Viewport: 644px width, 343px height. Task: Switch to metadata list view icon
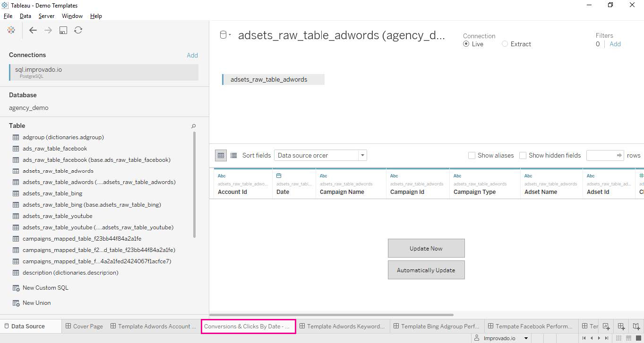pos(233,155)
